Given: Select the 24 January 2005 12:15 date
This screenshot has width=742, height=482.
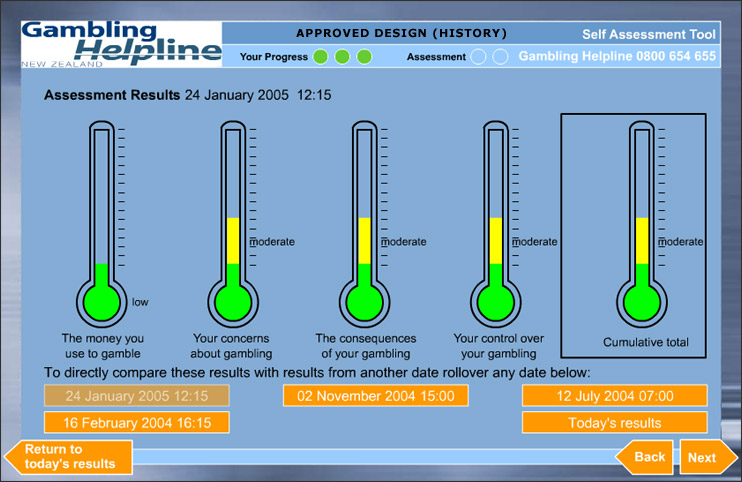Looking at the screenshot, I should click(137, 396).
